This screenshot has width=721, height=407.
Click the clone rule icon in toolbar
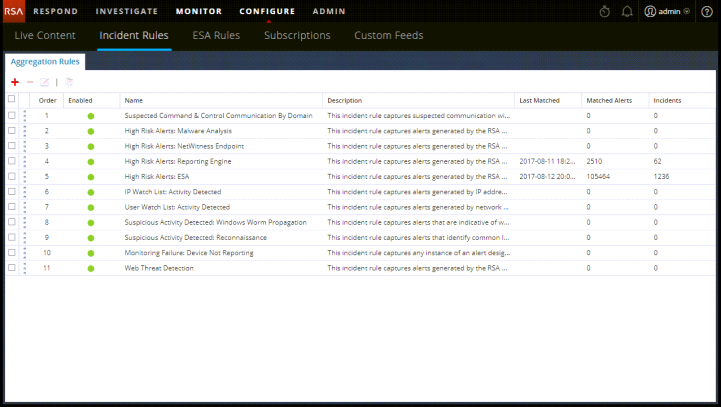[x=69, y=82]
